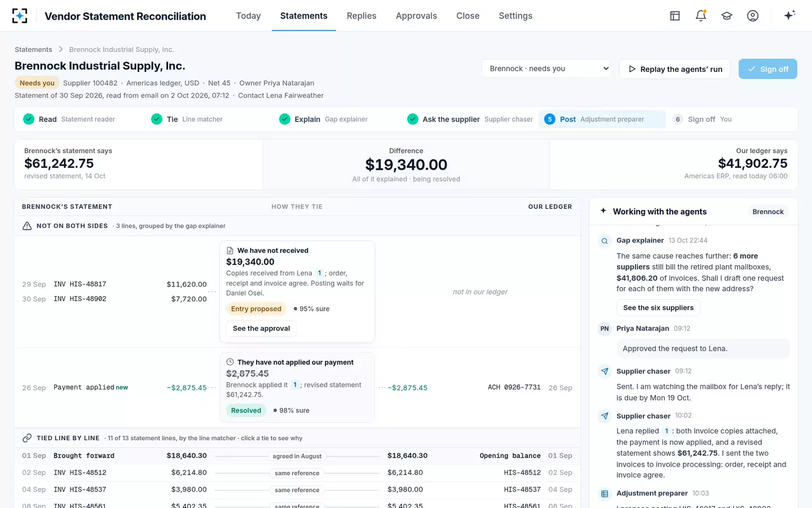The width and height of the screenshot is (812, 508).
Task: Select the Post Adjustment preparer step
Action: tap(602, 119)
